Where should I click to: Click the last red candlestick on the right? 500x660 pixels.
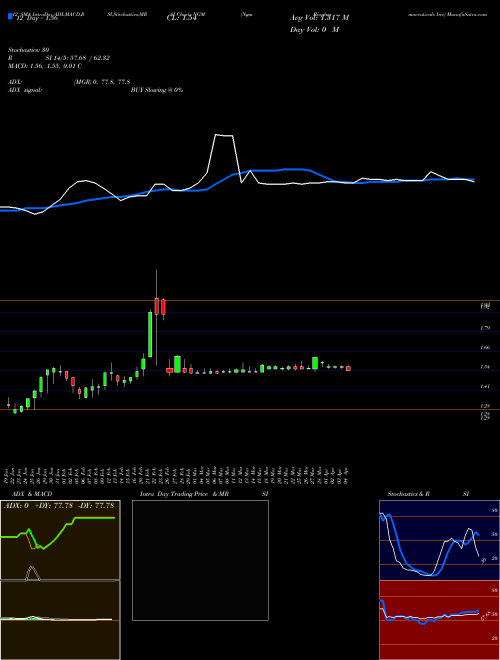pos(348,368)
